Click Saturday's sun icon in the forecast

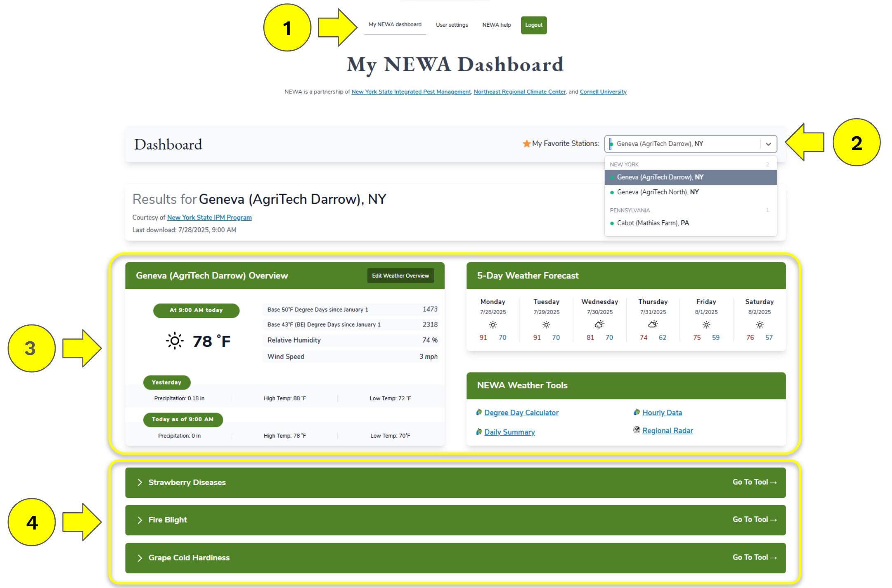click(x=759, y=324)
